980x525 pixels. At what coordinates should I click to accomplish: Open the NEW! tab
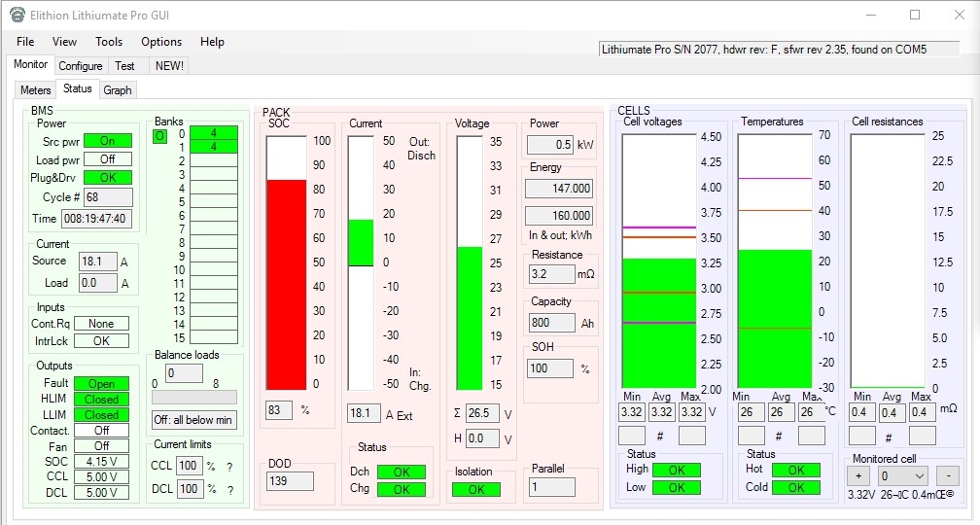pyautogui.click(x=169, y=66)
